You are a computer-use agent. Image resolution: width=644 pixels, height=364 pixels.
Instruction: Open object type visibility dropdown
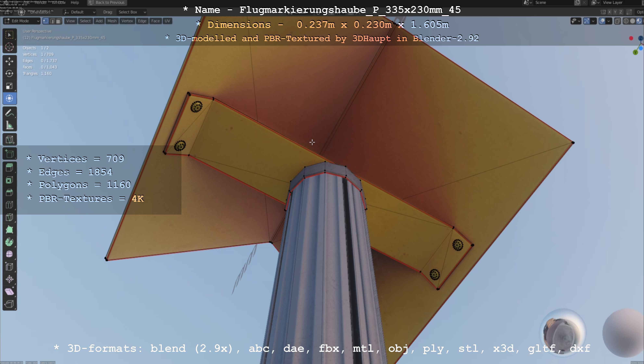coord(576,21)
